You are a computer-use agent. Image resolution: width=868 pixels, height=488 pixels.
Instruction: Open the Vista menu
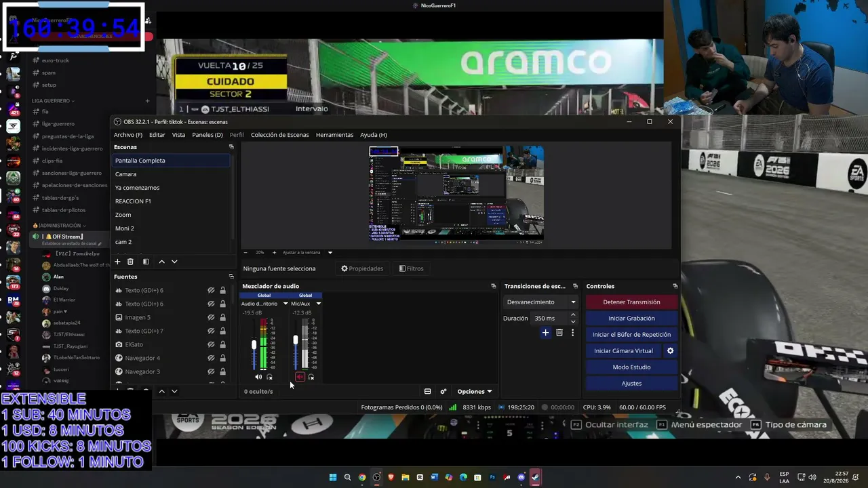[178, 135]
